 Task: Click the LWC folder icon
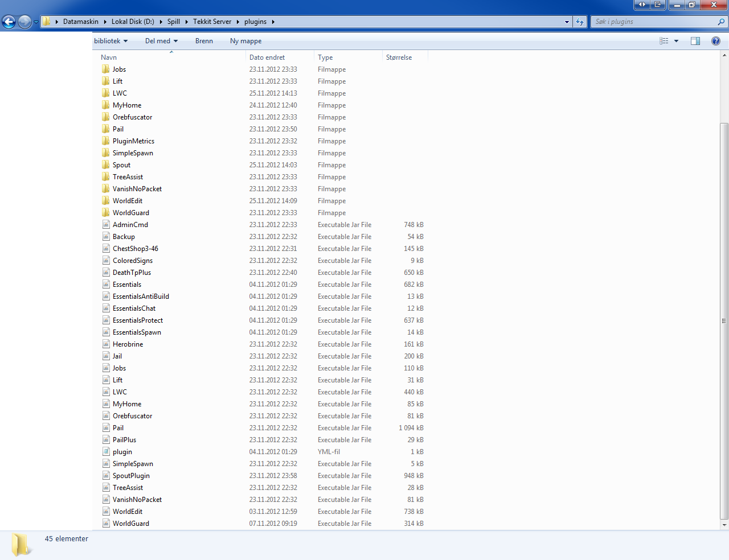point(106,93)
